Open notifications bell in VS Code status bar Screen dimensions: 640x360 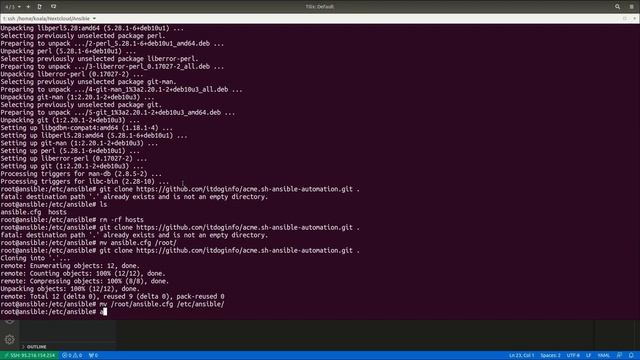coord(631,355)
